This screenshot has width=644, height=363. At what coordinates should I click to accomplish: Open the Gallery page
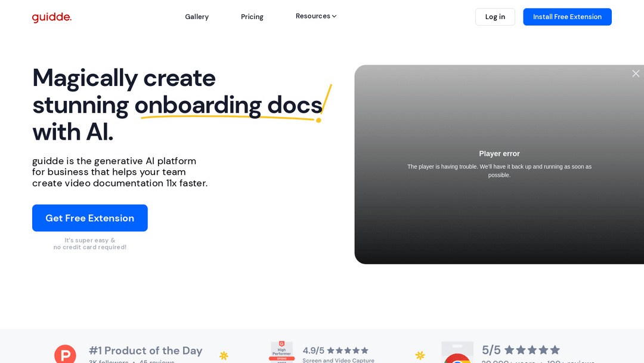pos(197,17)
